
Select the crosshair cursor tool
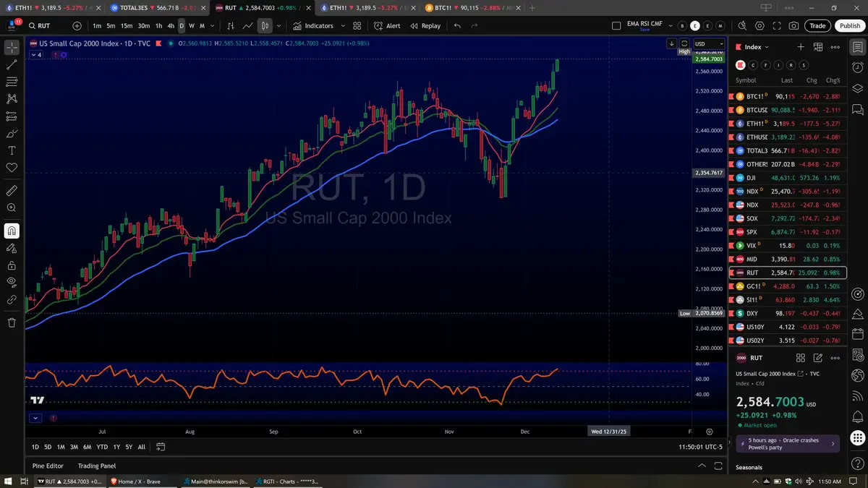point(12,48)
